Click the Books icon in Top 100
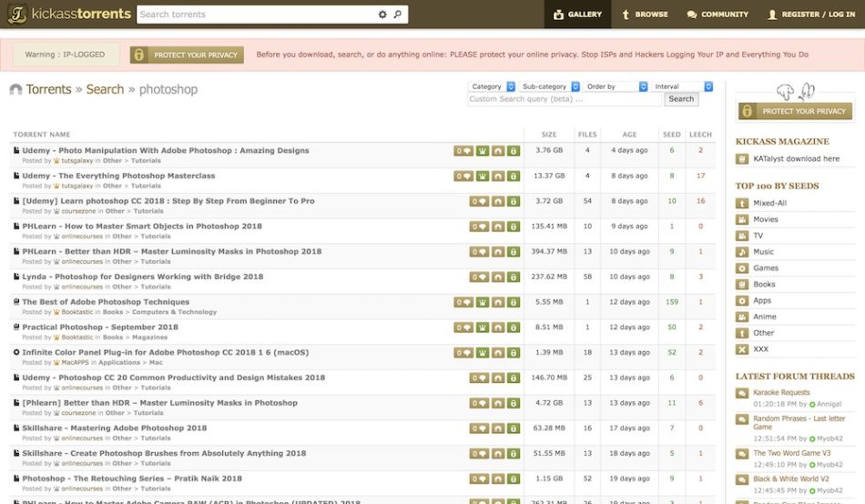The width and height of the screenshot is (865, 504). coord(742,285)
